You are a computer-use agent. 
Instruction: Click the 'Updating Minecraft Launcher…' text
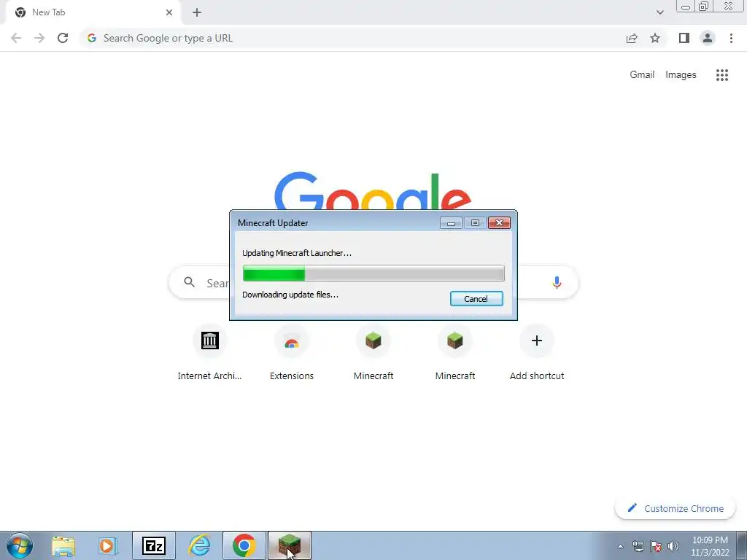click(297, 253)
